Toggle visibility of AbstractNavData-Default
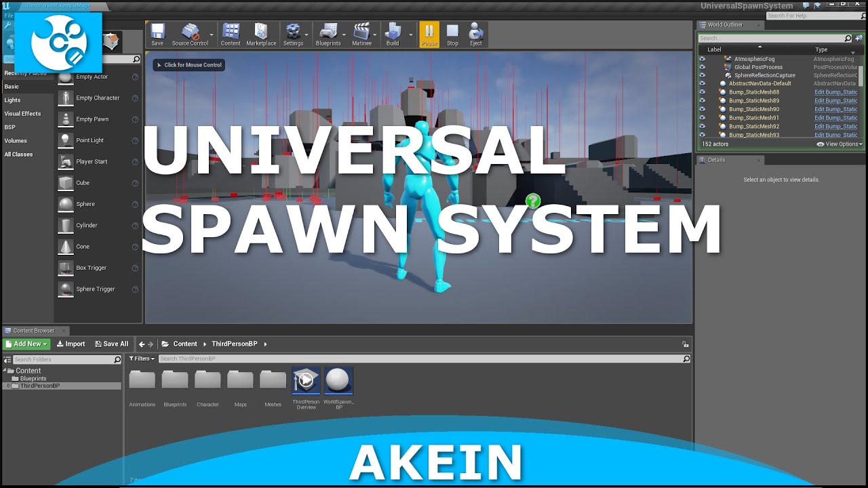 click(x=703, y=83)
